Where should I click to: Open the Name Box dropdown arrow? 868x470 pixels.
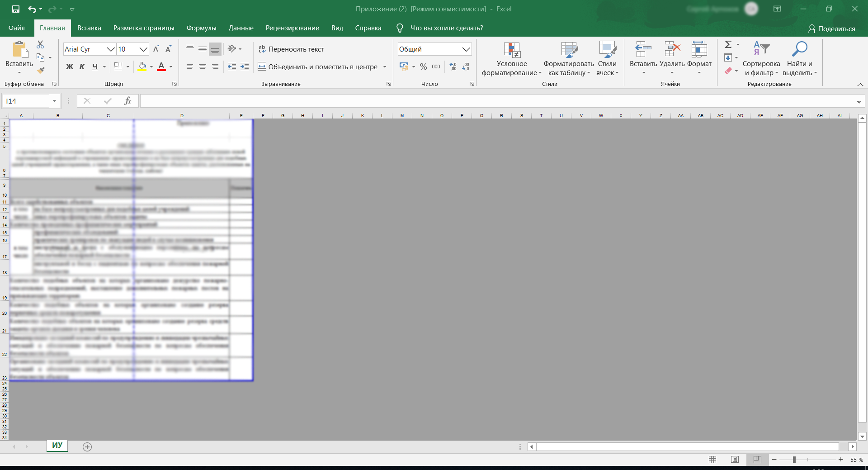(x=54, y=101)
